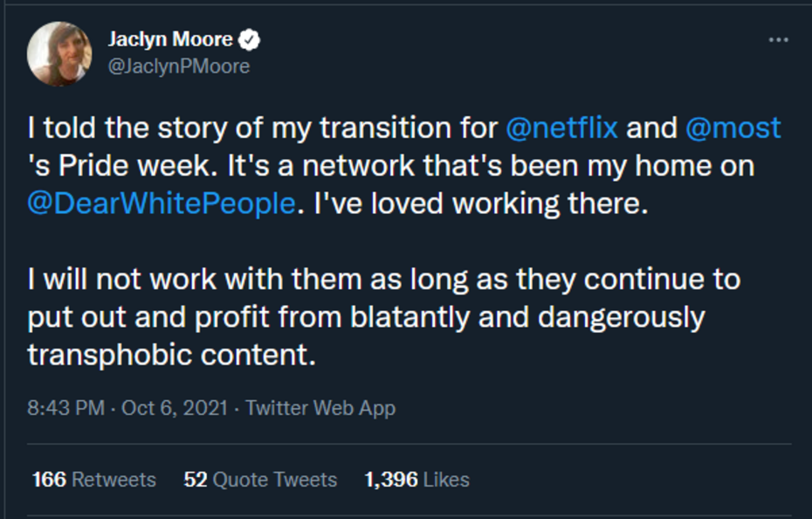Click the line starting "put out and profit"
The height and width of the screenshot is (519, 812).
tap(365, 317)
